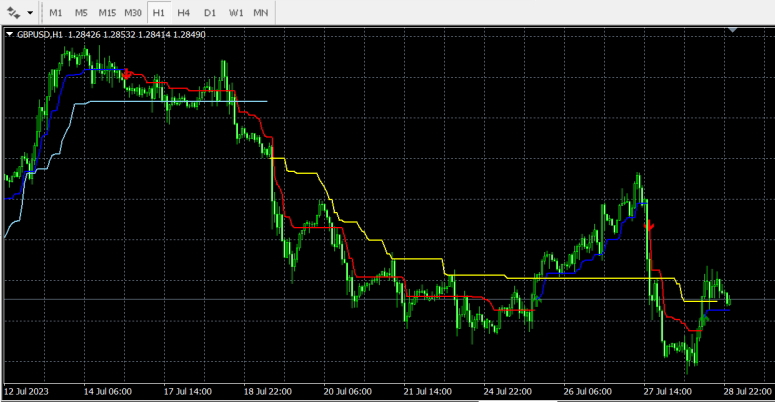The width and height of the screenshot is (775, 402).
Task: Open the dropdown arrow beside arrows tool
Action: [31, 13]
